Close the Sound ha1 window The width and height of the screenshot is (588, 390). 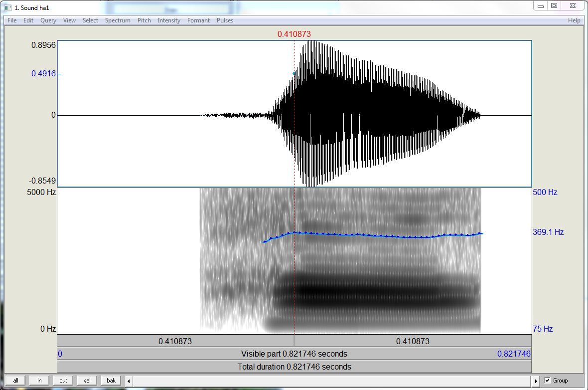pyautogui.click(x=573, y=6)
